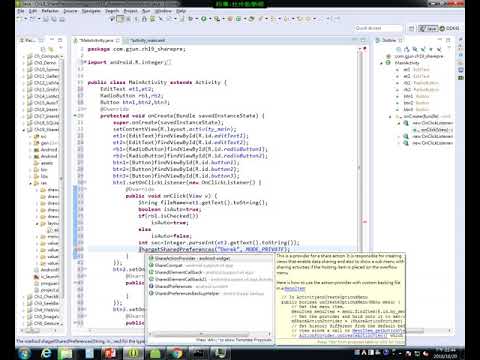The image size is (480, 360).
Task: Open the Windows Start button
Action: pos(24,353)
